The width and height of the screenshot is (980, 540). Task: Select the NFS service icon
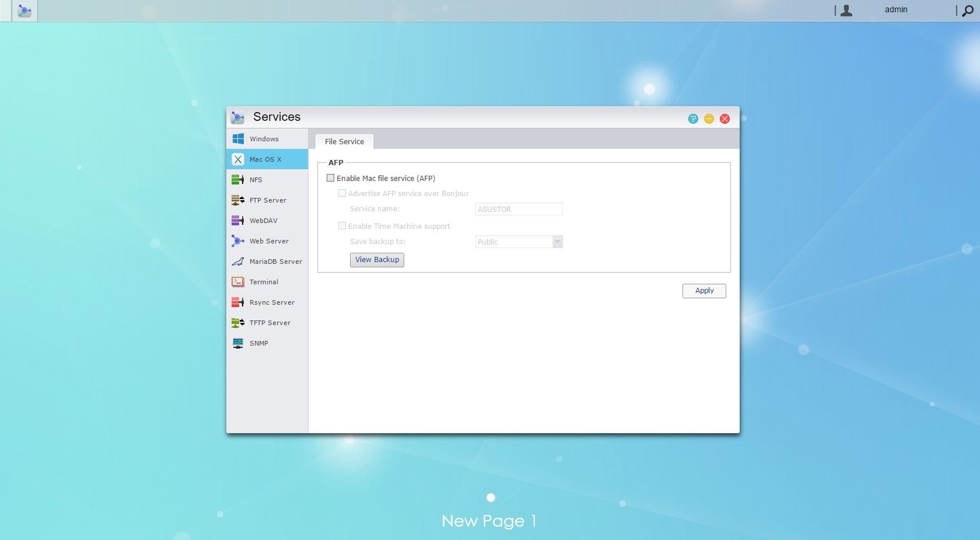point(238,180)
